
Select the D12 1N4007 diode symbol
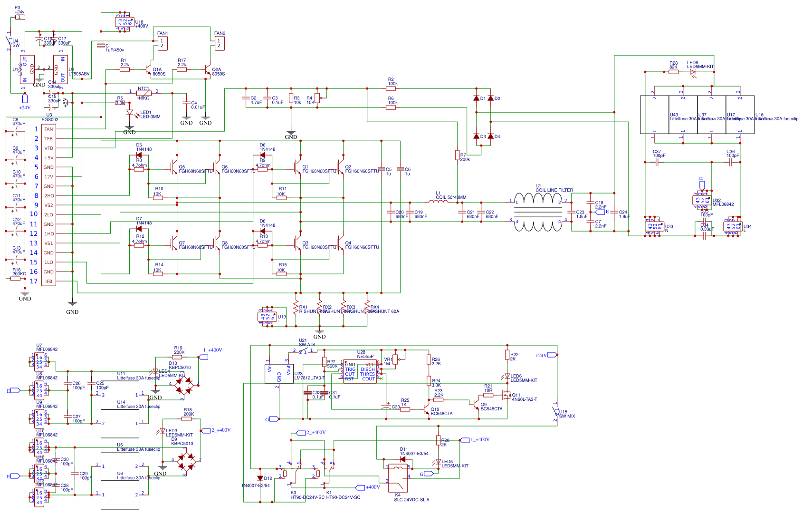tap(260, 478)
